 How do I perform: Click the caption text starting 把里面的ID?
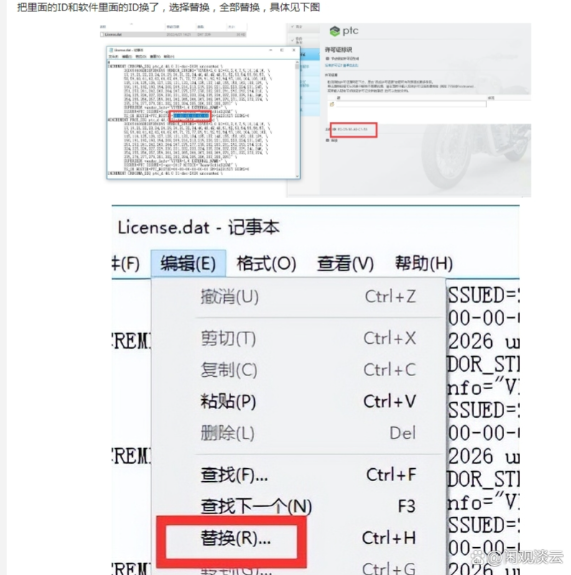168,7
